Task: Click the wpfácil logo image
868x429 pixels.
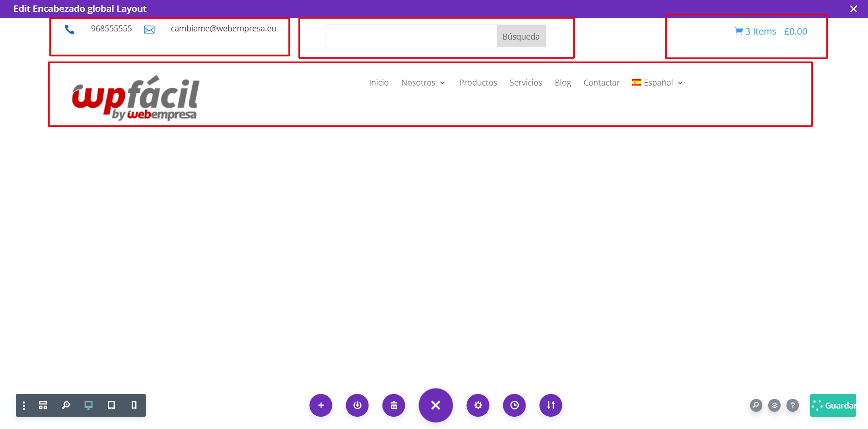Action: 136,98
